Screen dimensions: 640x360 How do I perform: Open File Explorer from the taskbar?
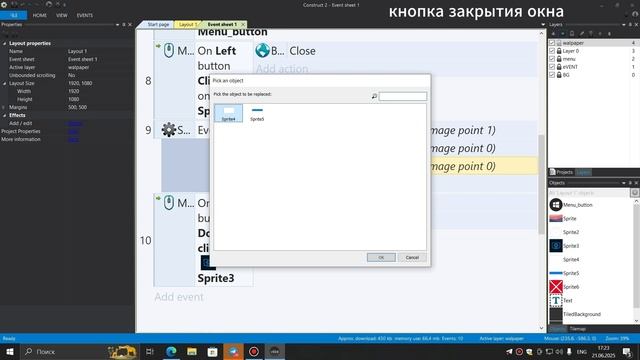click(191, 351)
